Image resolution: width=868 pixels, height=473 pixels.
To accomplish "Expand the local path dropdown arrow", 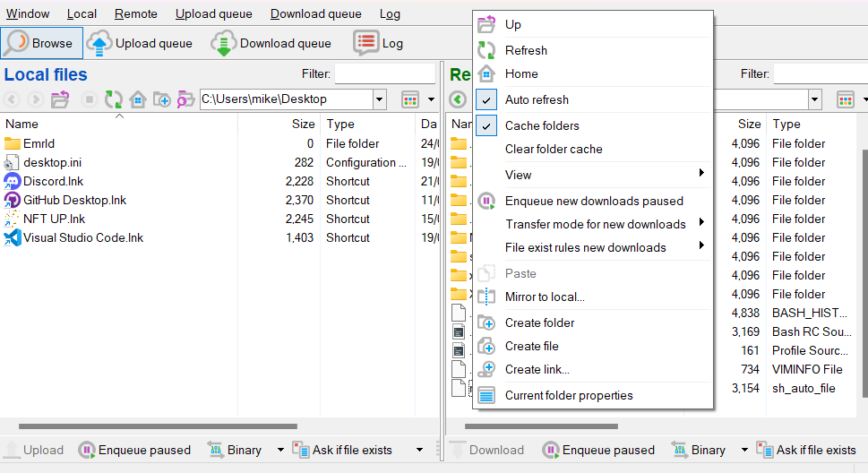I will click(380, 99).
